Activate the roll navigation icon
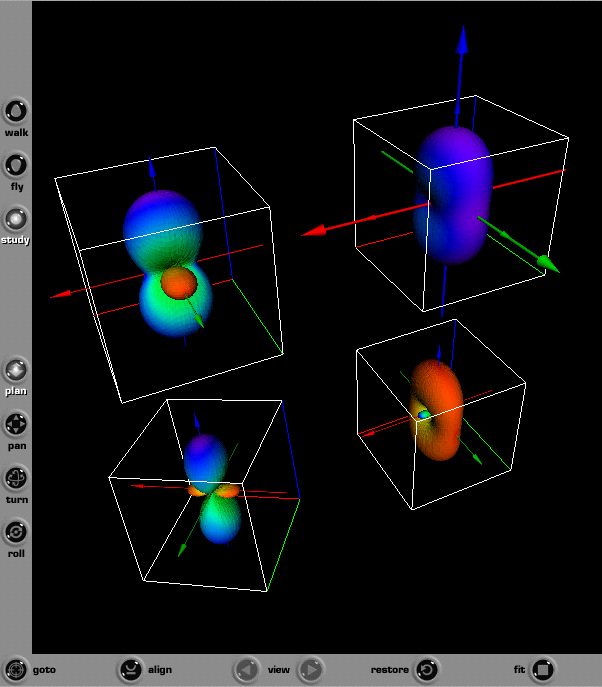The height and width of the screenshot is (687, 602). [x=16, y=532]
